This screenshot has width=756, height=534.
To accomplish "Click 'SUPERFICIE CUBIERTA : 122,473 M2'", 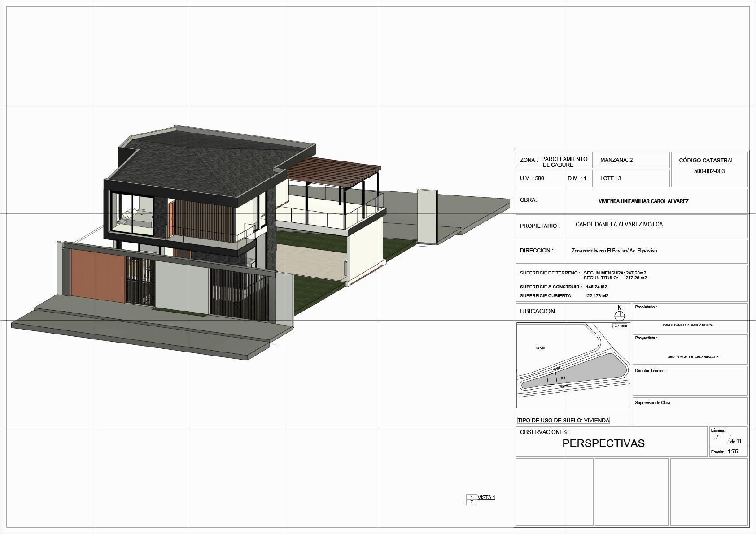I will tap(564, 296).
